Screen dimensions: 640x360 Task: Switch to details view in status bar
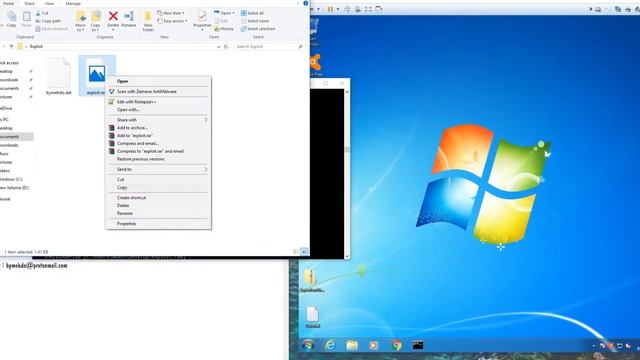pyautogui.click(x=296, y=252)
